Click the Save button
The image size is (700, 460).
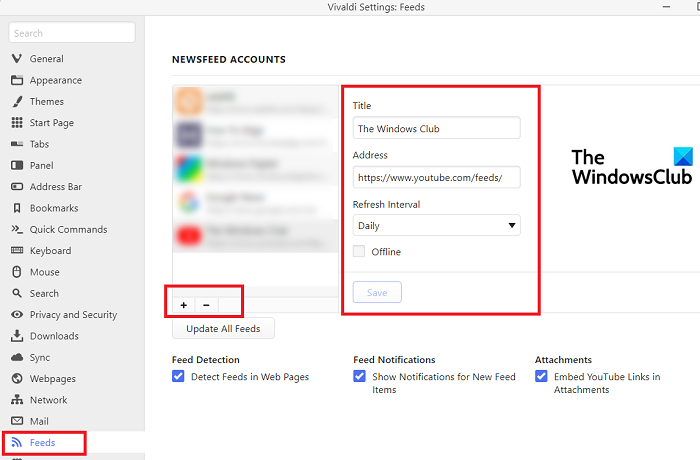[377, 293]
